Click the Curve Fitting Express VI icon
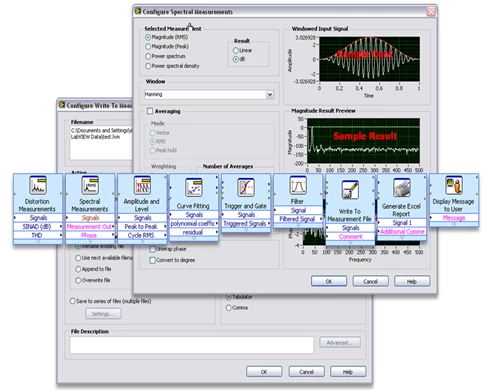 point(194,187)
